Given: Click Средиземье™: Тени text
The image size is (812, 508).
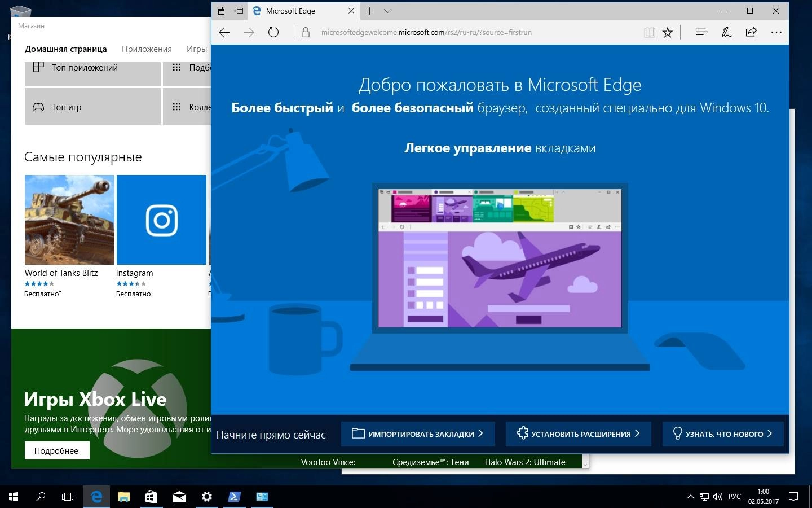Looking at the screenshot, I should 430,462.
